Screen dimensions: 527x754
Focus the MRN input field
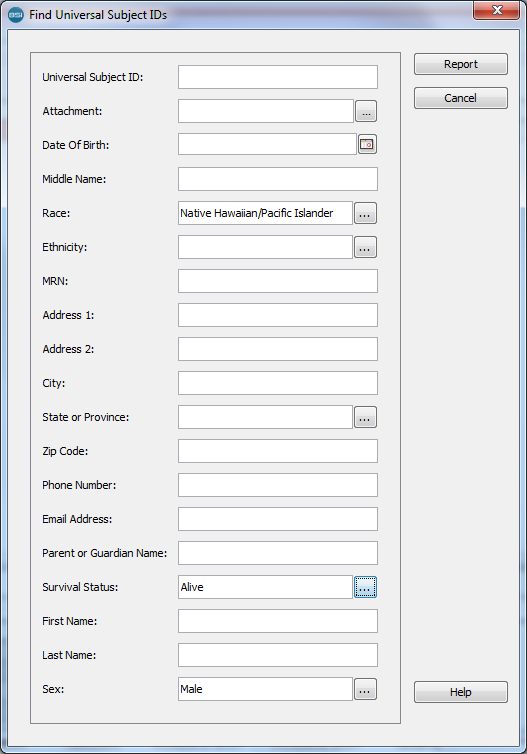[x=278, y=281]
